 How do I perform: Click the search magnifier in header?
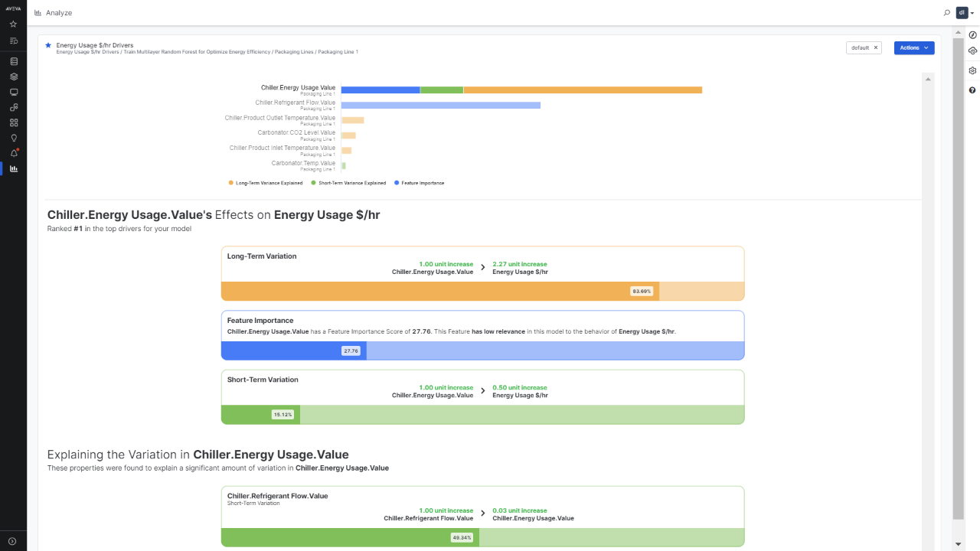coord(947,13)
